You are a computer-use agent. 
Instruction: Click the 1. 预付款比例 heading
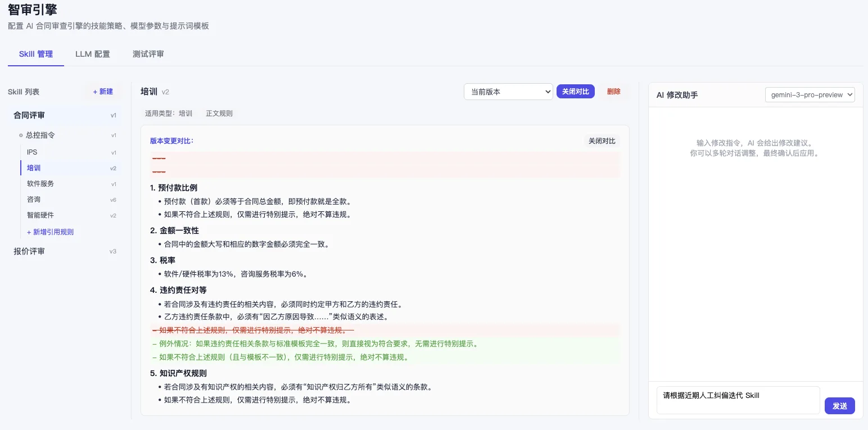pyautogui.click(x=174, y=188)
